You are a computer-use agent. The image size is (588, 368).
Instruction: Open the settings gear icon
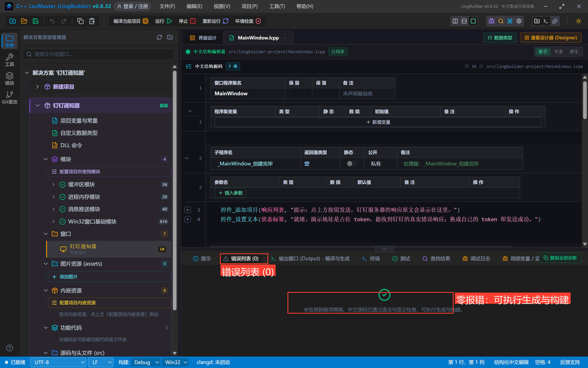point(519,21)
